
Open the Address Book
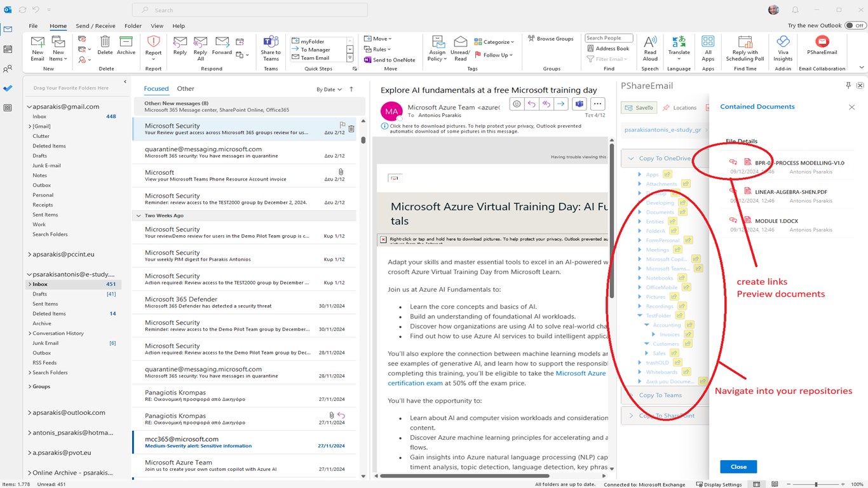[x=607, y=48]
